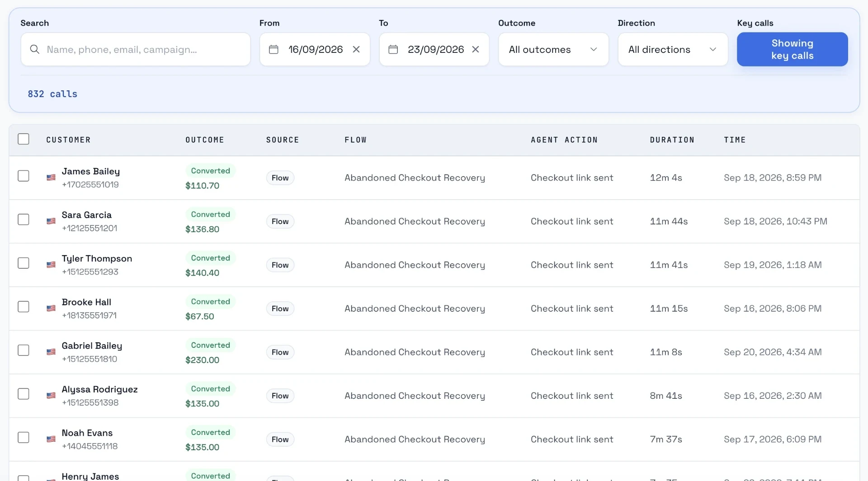Click the 832 calls count label
The width and height of the screenshot is (868, 481).
[52, 94]
